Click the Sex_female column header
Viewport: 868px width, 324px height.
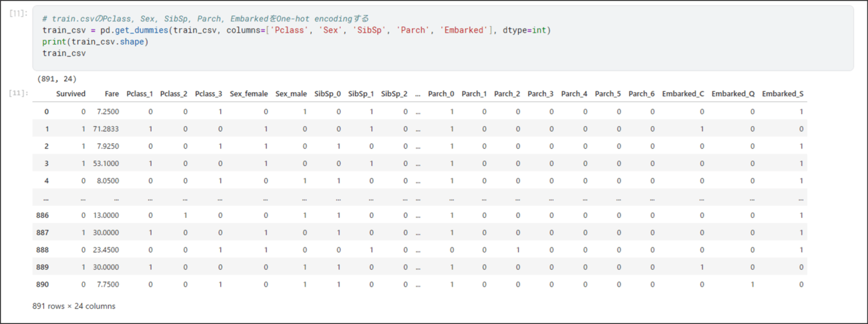click(248, 94)
